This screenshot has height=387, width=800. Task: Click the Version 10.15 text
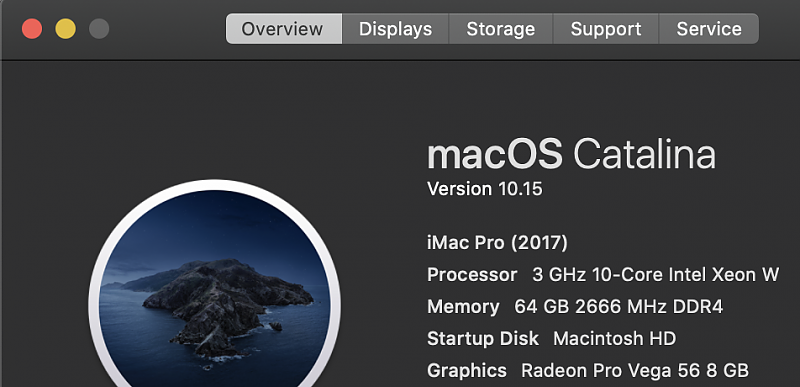click(x=485, y=189)
